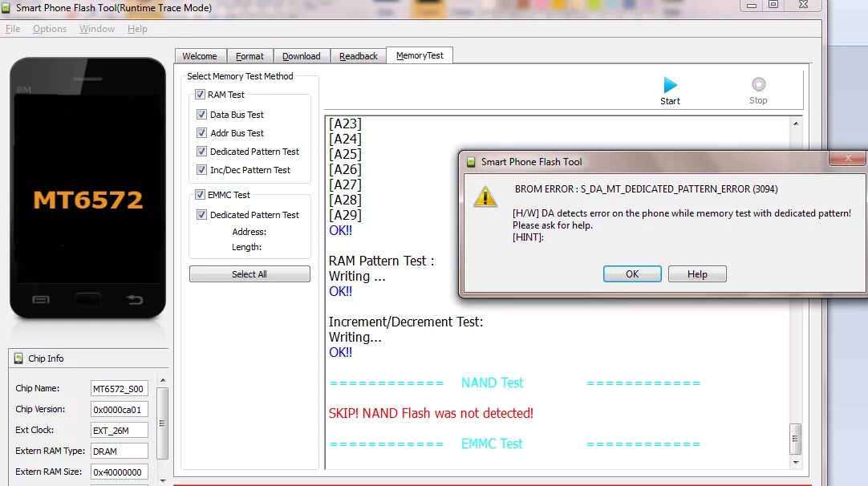Click the Smart Phone Flash Tool title icon
Image resolution: width=868 pixels, height=486 pixels.
click(6, 8)
